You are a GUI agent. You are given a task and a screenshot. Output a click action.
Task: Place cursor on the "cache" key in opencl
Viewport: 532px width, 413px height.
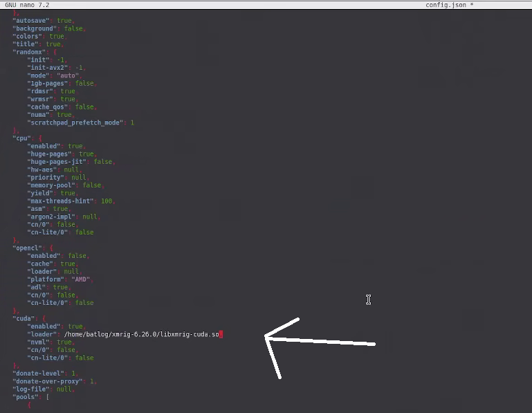[40, 264]
